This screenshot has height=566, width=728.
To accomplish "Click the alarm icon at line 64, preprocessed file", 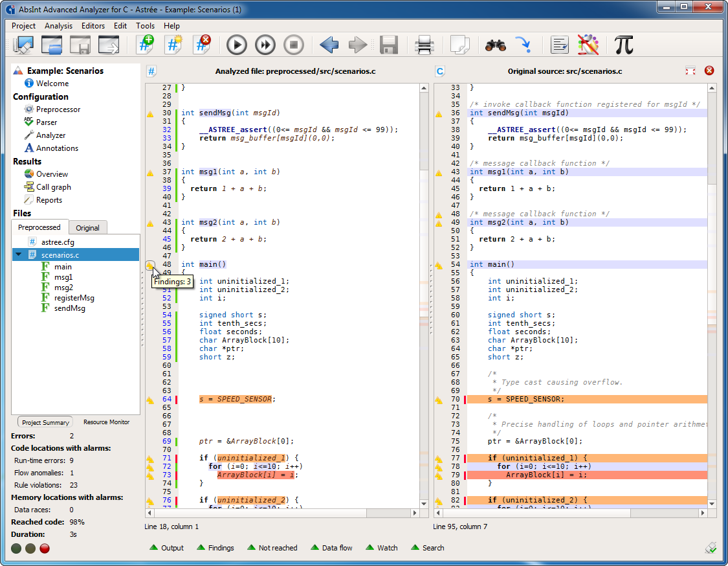I will [x=150, y=400].
